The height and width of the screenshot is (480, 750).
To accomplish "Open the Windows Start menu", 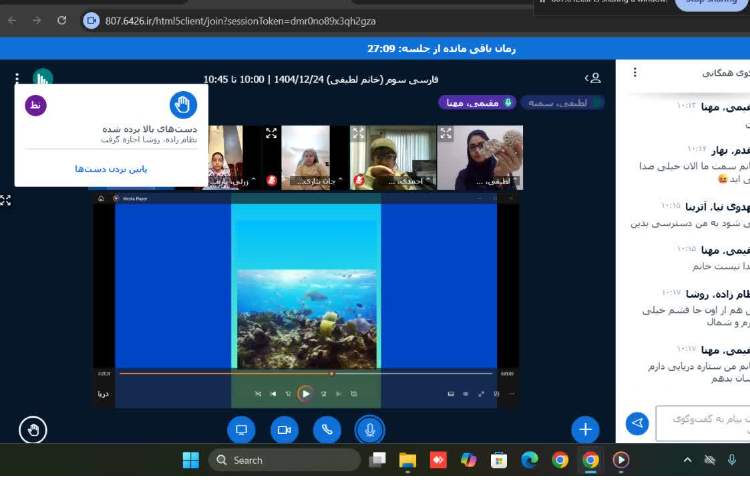I will pyautogui.click(x=191, y=460).
